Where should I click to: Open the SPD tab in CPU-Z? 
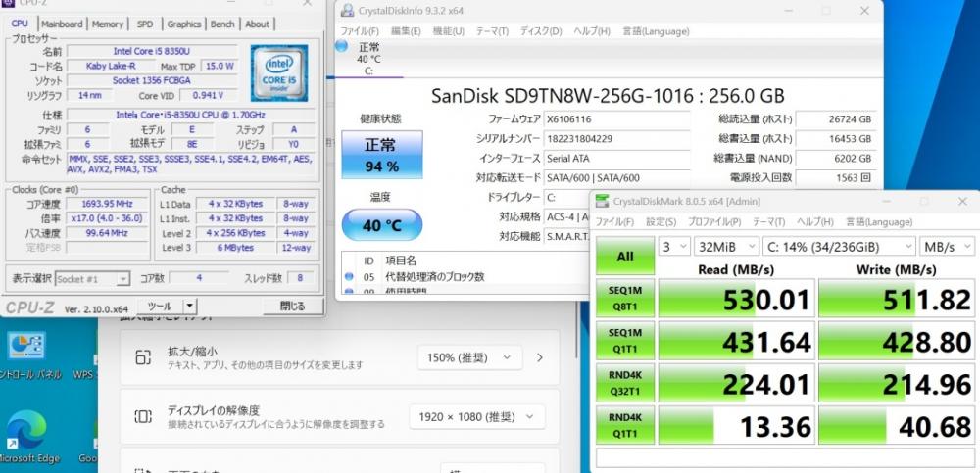[145, 24]
